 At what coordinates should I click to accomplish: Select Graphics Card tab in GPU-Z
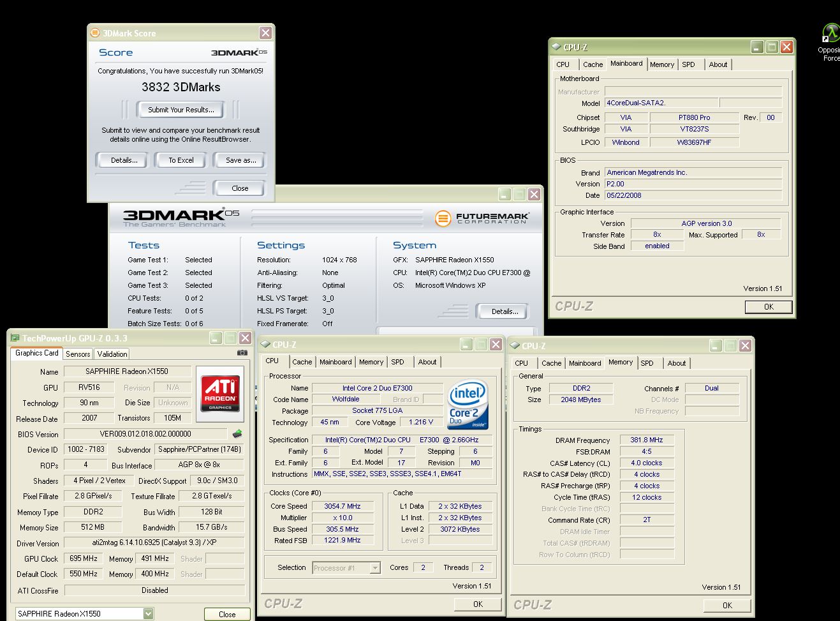pyautogui.click(x=36, y=353)
